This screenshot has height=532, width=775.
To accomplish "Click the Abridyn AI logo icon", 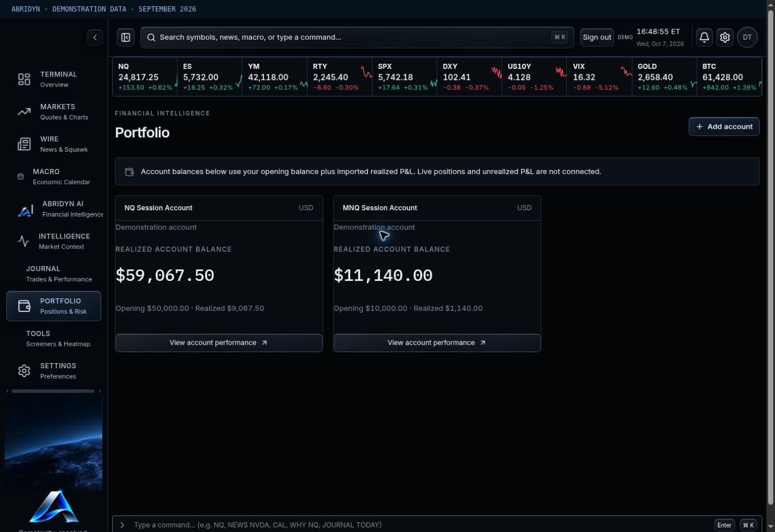I will (25, 211).
